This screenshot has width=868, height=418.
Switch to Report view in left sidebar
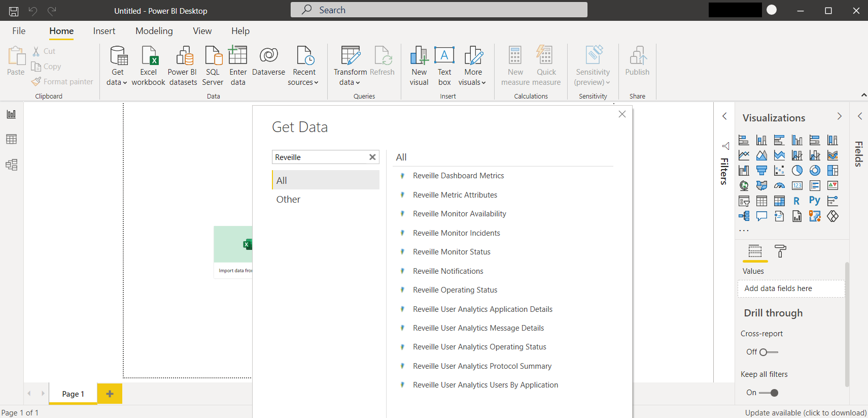tap(11, 114)
